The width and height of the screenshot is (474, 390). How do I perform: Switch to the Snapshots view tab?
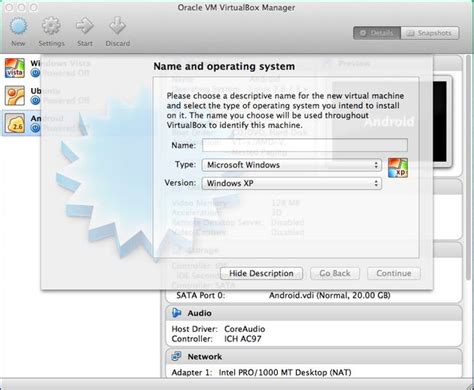tap(430, 33)
